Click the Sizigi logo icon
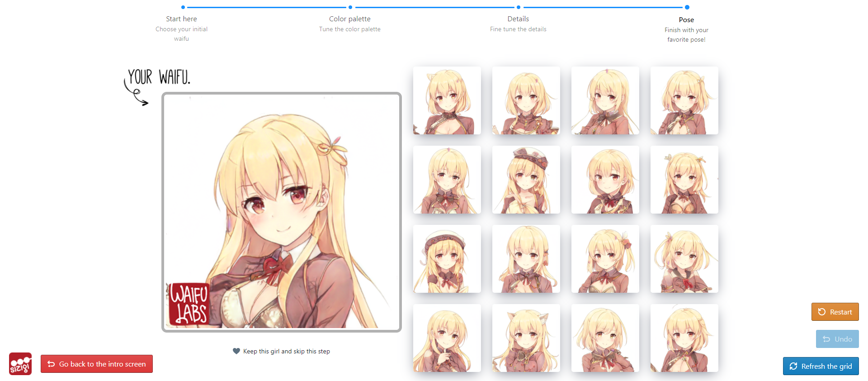This screenshot has width=868, height=381. [20, 364]
